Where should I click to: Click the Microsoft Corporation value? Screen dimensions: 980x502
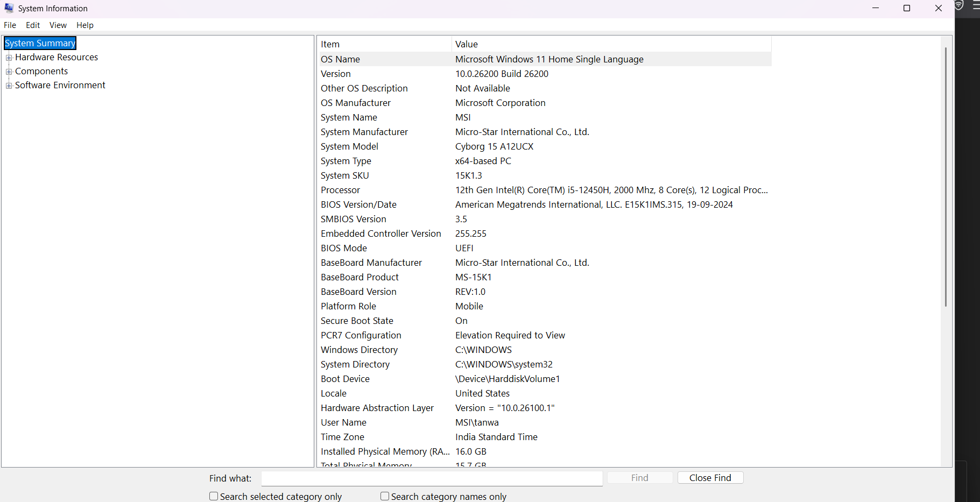click(500, 103)
